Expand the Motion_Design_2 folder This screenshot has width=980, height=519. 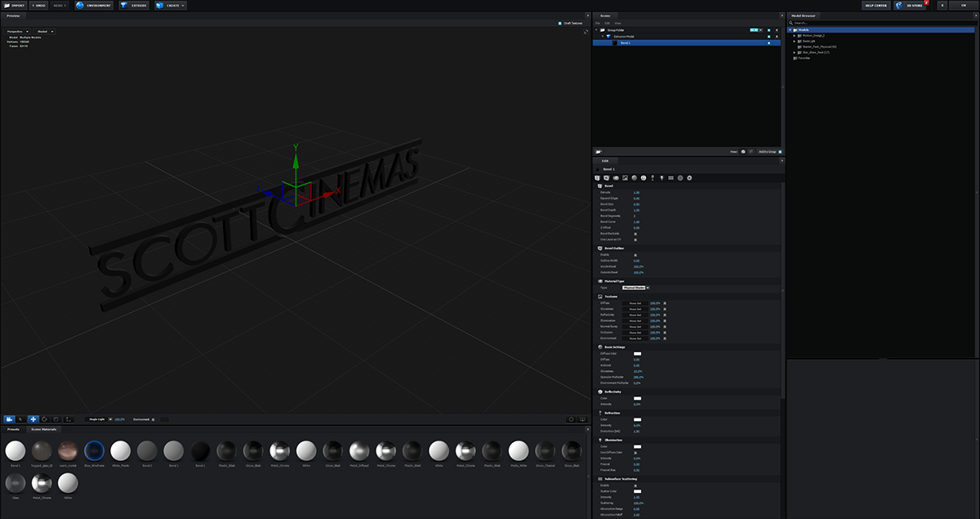pos(795,36)
